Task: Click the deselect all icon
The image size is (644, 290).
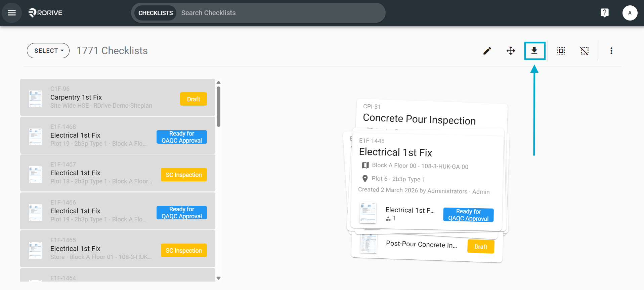Action: point(585,51)
